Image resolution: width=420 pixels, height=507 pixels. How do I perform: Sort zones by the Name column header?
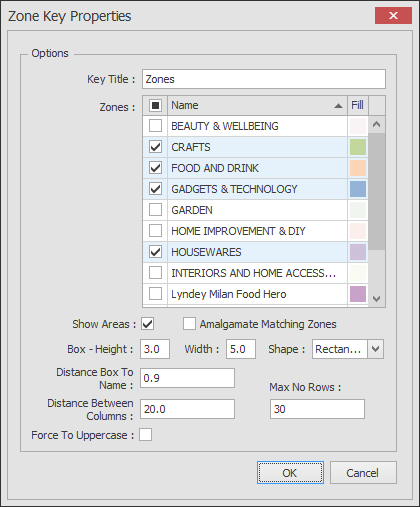click(257, 106)
